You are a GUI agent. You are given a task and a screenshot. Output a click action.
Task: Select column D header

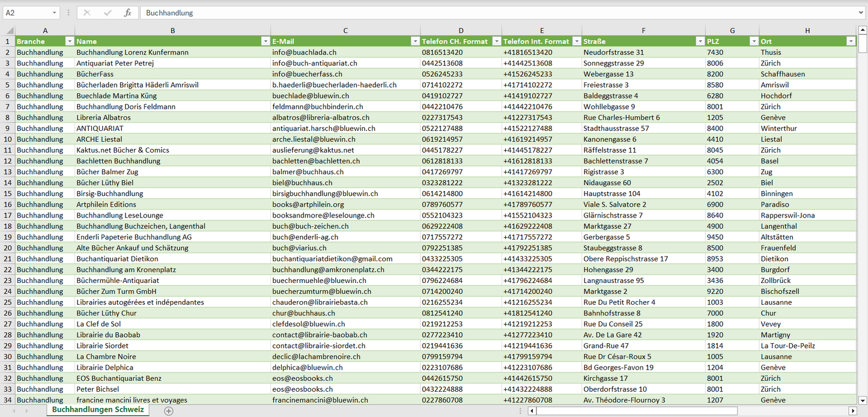point(461,30)
